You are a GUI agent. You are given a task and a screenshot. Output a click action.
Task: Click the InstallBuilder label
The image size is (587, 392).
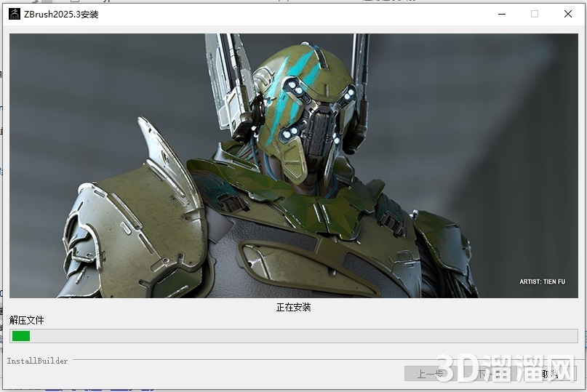pos(37,361)
